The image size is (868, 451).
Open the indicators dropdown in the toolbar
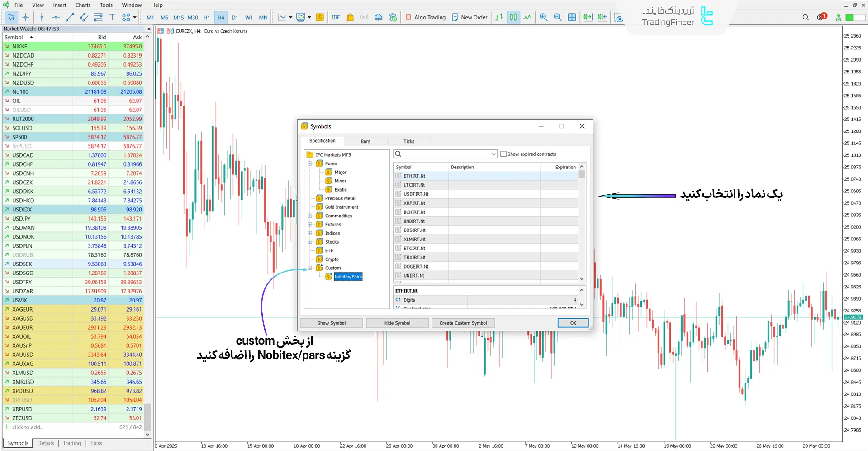coord(291,17)
